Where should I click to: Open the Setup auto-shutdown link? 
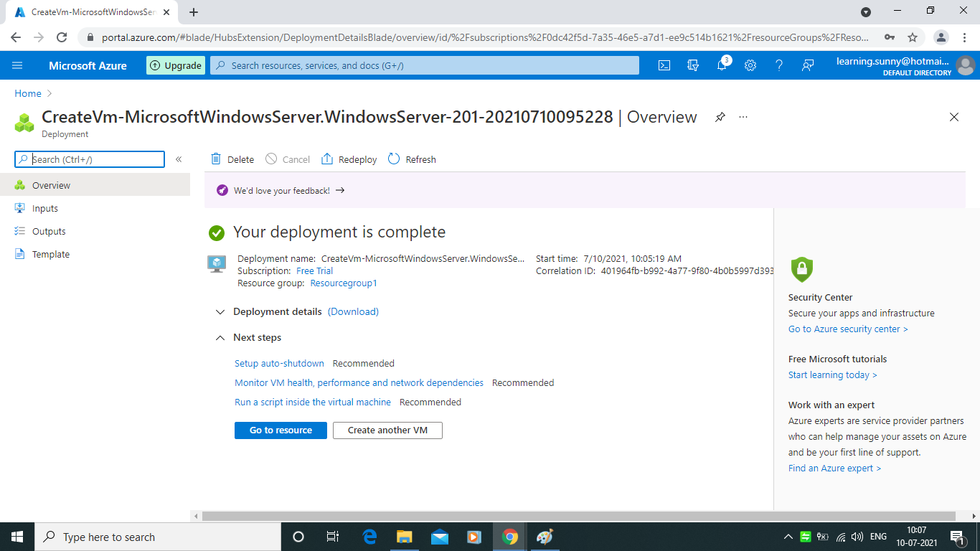coord(279,363)
